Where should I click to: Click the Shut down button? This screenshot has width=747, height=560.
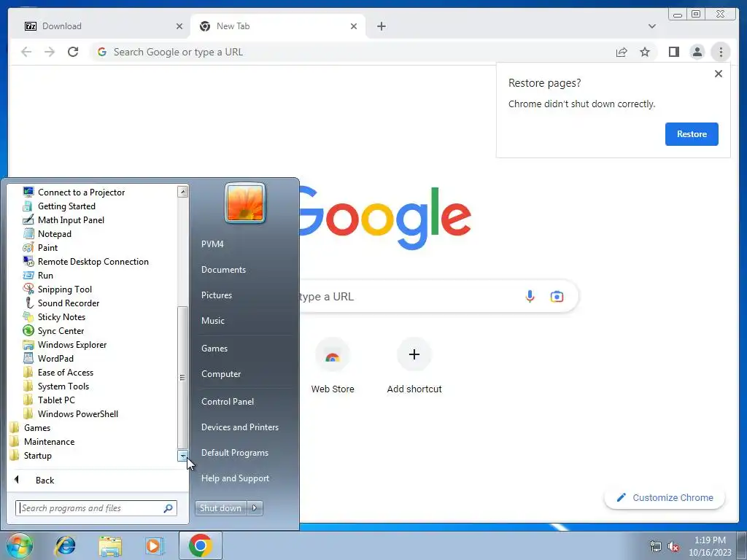[x=220, y=508]
